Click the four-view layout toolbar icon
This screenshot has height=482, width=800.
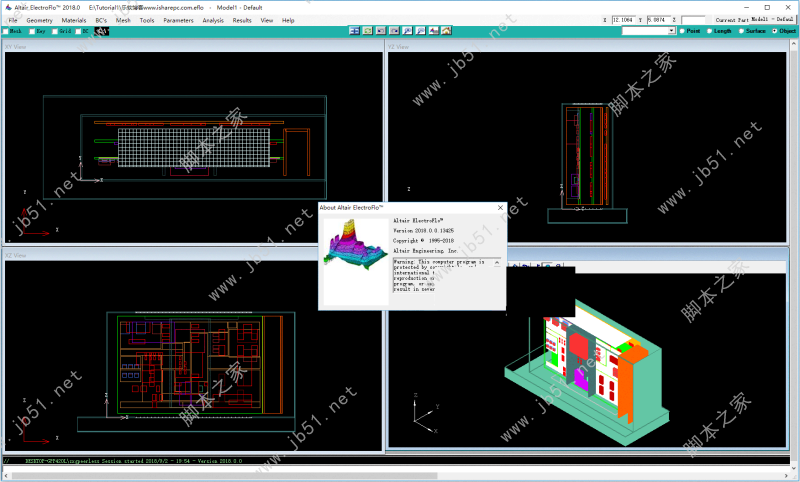coord(354,31)
